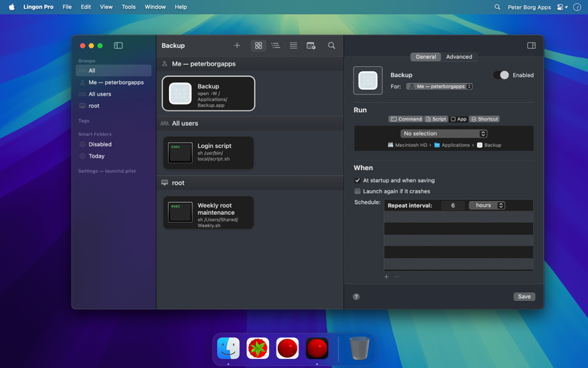Open Settings — launchd.plist in sidebar

coord(107,171)
